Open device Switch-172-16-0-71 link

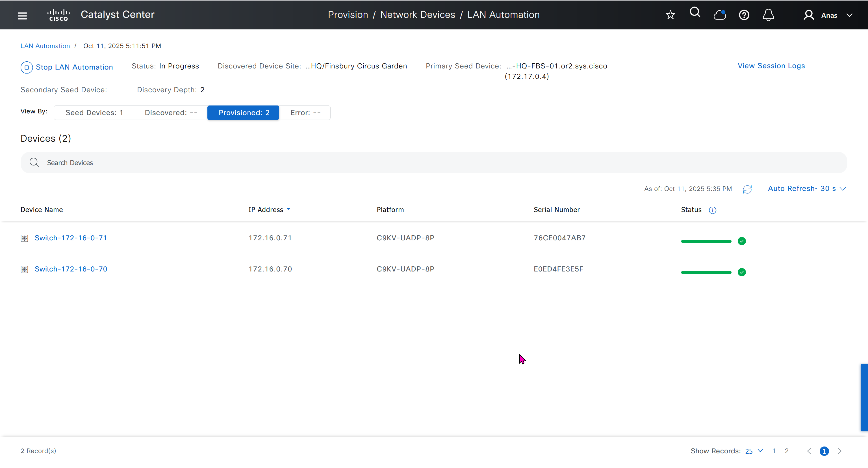[70, 238]
